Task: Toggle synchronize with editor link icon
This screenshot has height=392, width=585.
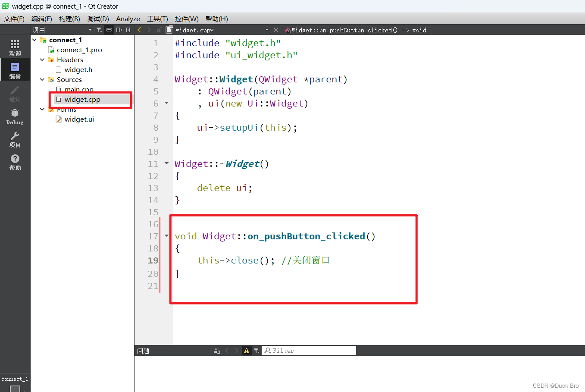Action: coord(109,30)
